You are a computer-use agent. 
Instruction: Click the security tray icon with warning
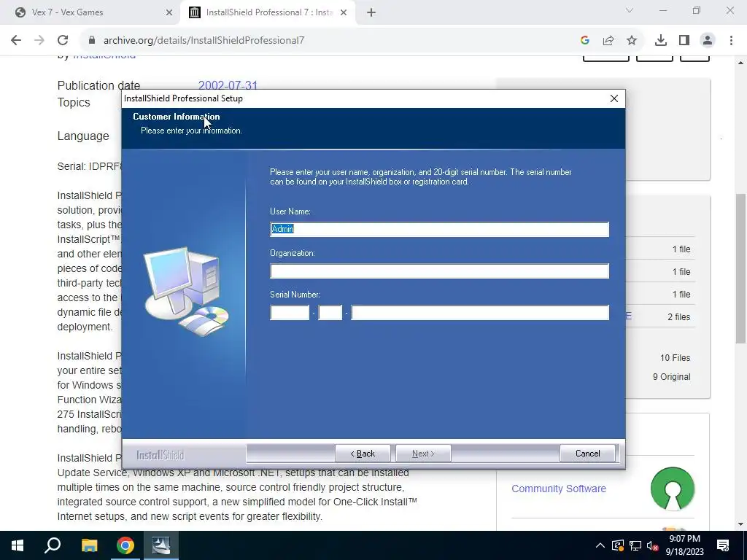617,545
